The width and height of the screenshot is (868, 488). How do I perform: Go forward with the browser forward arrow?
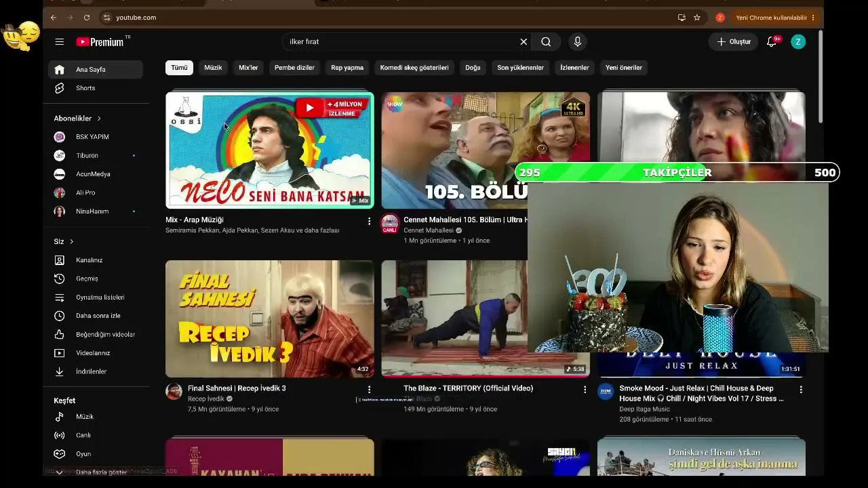[x=70, y=18]
